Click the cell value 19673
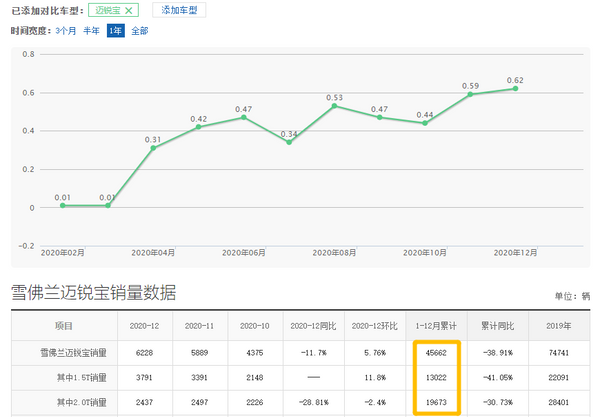The height and width of the screenshot is (417, 600). coord(436,402)
